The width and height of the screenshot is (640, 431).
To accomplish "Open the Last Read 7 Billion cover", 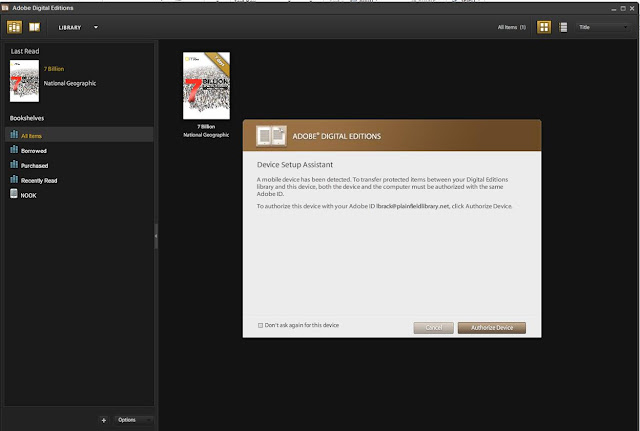I will click(24, 81).
